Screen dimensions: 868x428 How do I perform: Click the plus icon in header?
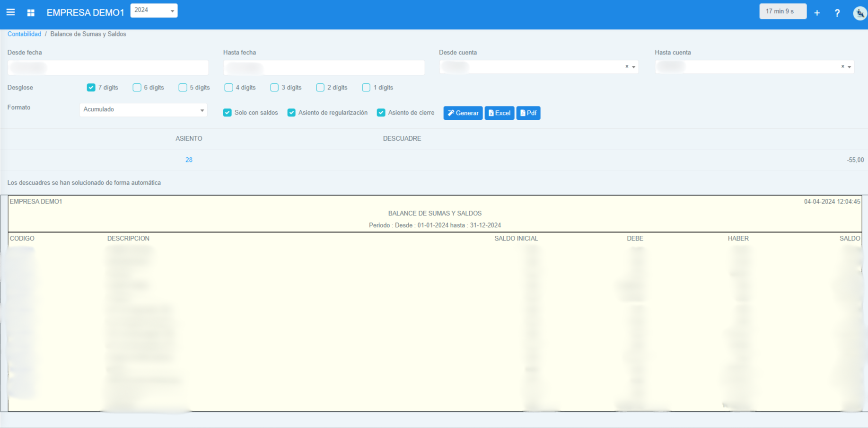817,13
